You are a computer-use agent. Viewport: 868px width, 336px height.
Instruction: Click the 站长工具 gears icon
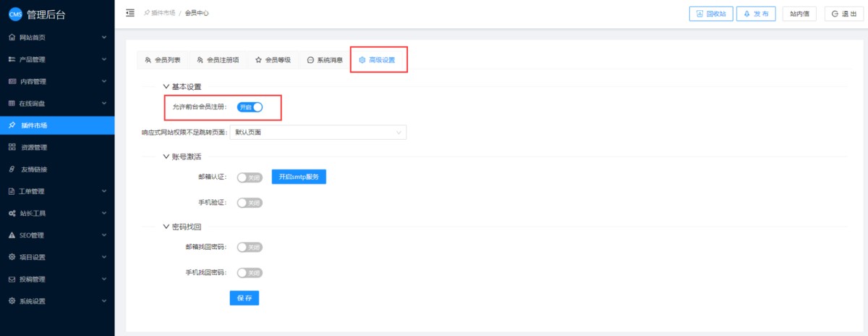[x=12, y=214]
